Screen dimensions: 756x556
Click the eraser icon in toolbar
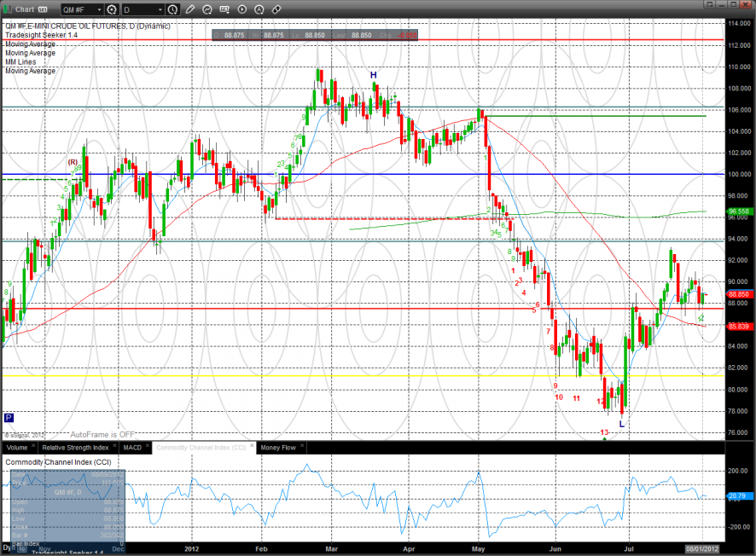[x=276, y=9]
